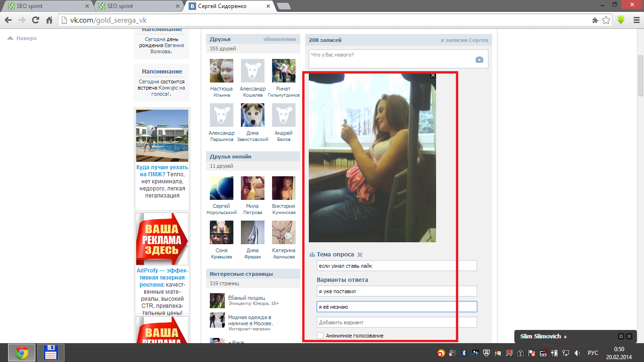Open Chrome from the taskbar
The height and width of the screenshot is (362, 644).
[21, 353]
